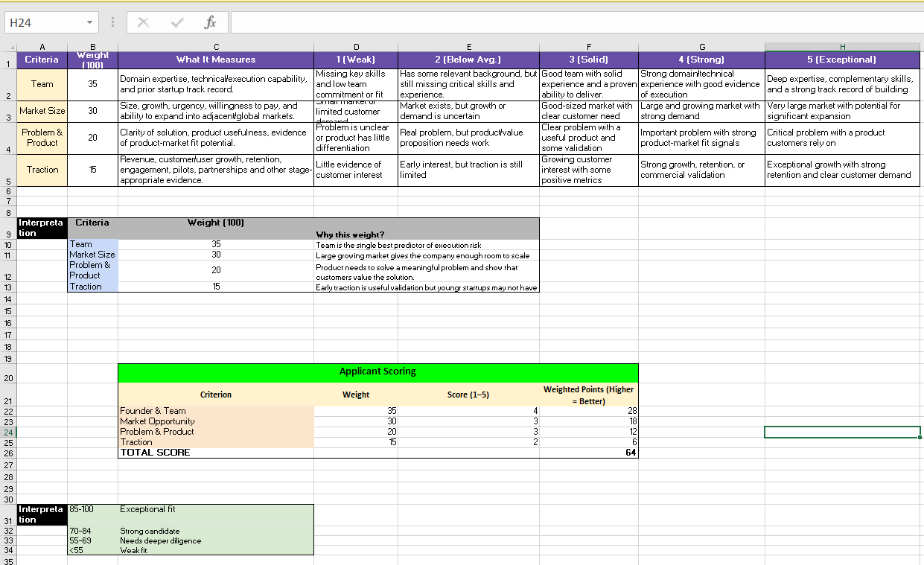Select column C header
The height and width of the screenshot is (565, 924).
(x=216, y=46)
